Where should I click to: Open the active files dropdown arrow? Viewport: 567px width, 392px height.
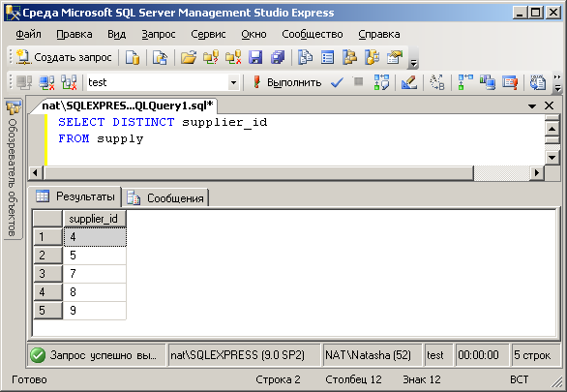point(532,106)
